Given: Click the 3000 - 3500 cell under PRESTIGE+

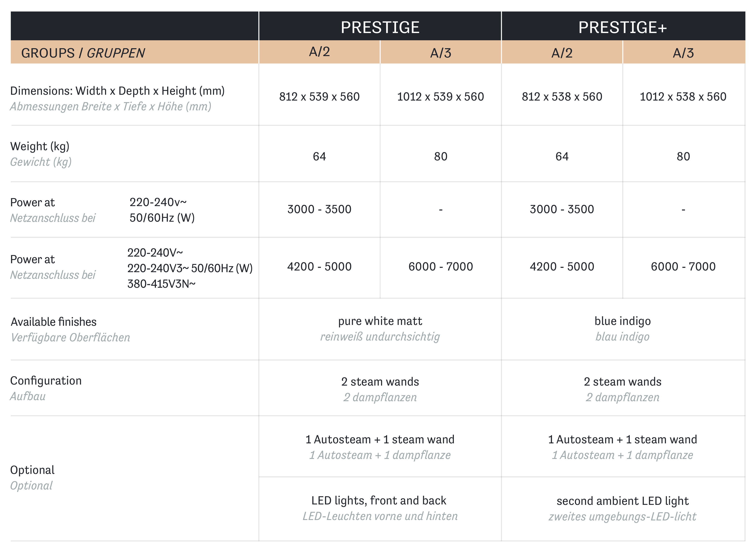Looking at the screenshot, I should point(562,209).
